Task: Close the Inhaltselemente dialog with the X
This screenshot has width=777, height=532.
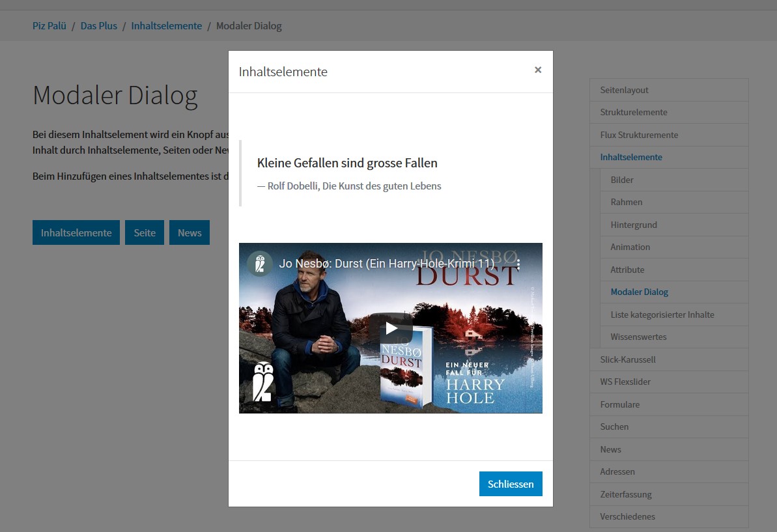Action: [x=538, y=70]
